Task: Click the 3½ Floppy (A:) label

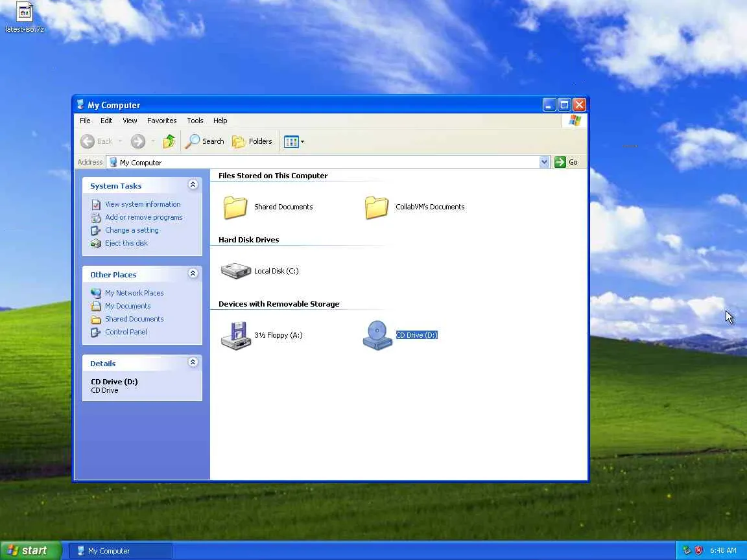Action: coord(278,335)
